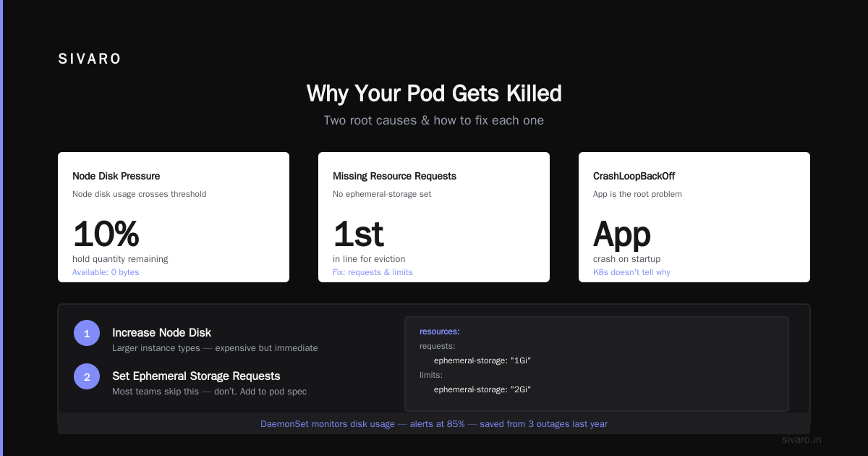The image size is (868, 456).
Task: Click the large 'App' figure
Action: point(622,235)
